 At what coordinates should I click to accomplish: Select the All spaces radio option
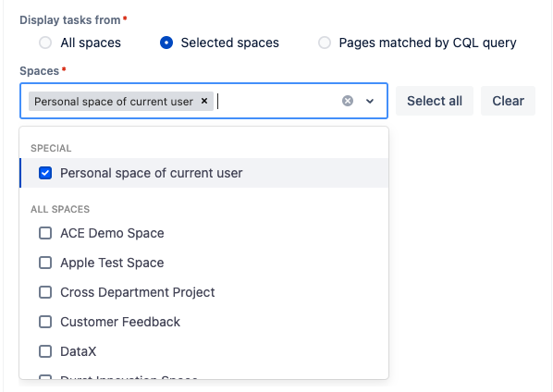point(45,43)
